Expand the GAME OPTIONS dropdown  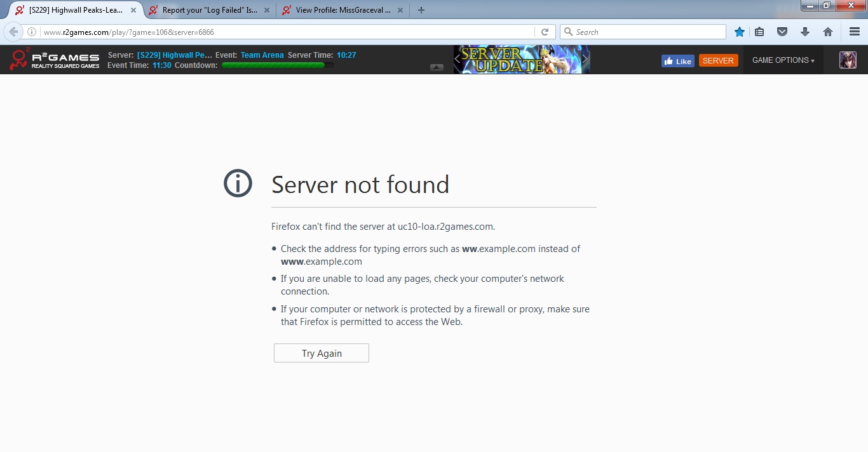point(783,60)
